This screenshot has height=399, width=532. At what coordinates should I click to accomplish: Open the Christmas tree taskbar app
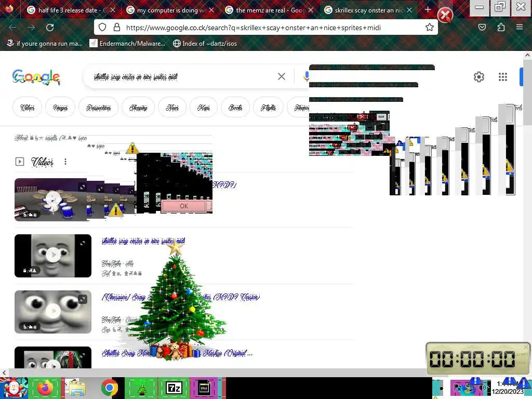(141, 388)
